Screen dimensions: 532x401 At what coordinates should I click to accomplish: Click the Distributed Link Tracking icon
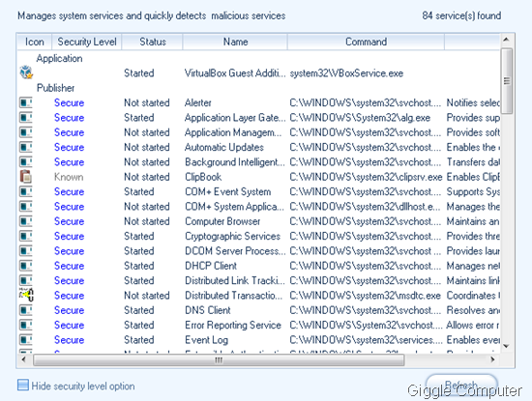[26, 280]
